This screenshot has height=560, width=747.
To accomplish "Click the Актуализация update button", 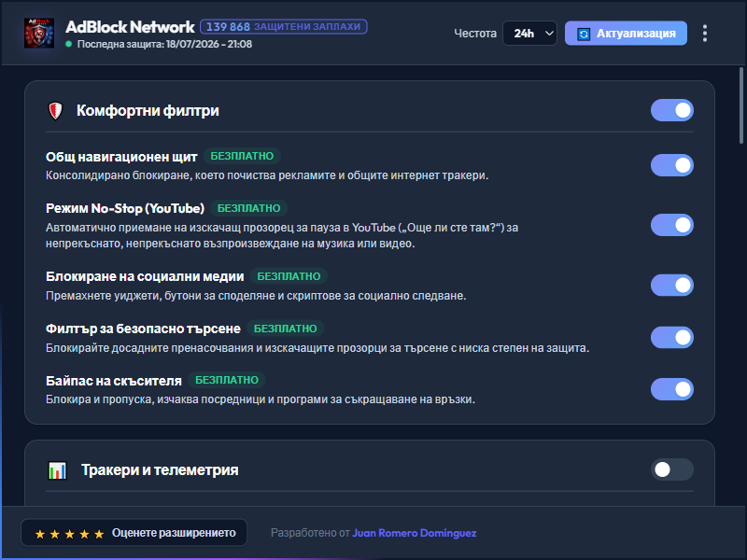I will click(626, 34).
